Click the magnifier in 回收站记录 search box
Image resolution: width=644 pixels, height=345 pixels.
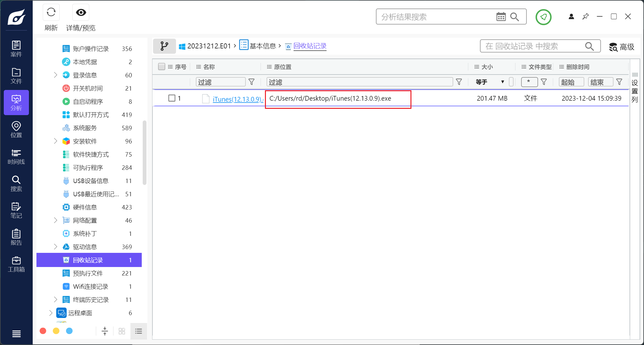coord(590,47)
